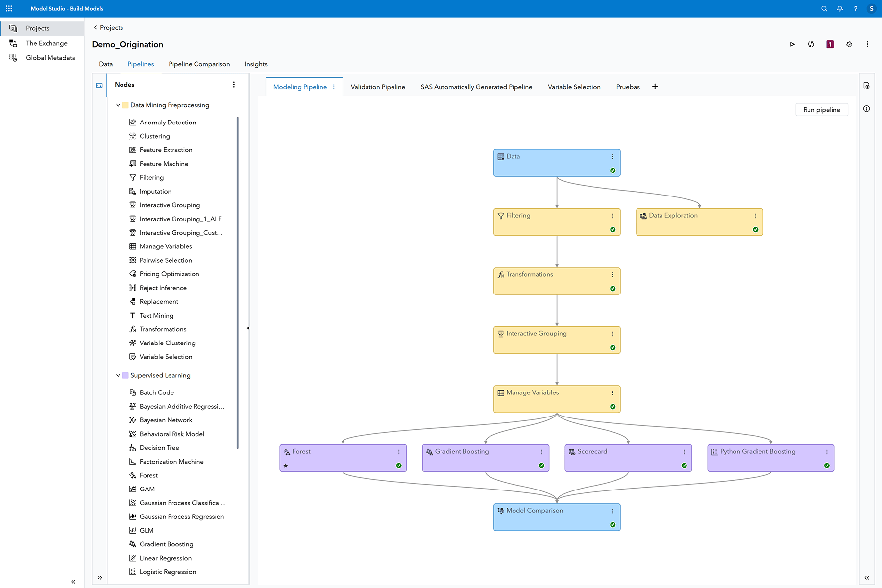The image size is (882, 588).
Task: Open the Pipeline Comparison tab
Action: click(x=199, y=64)
